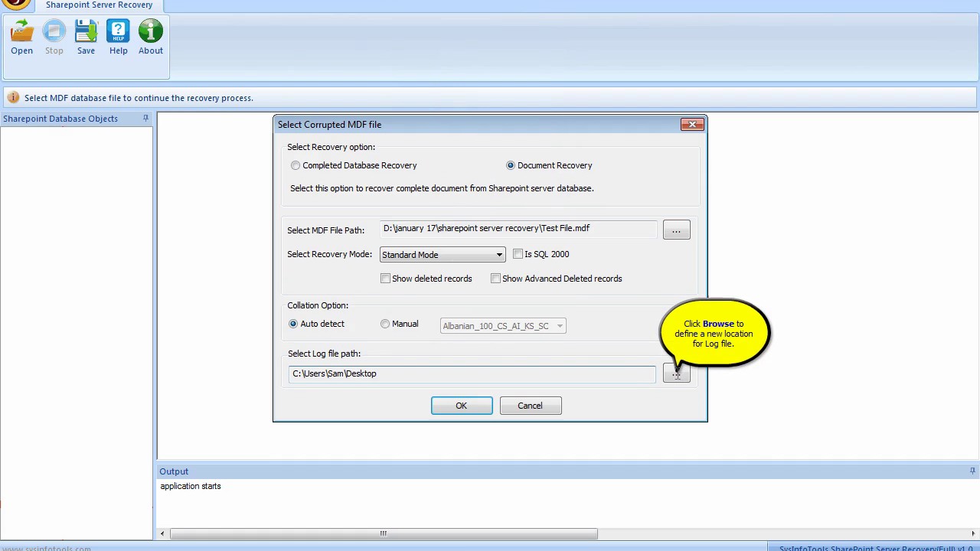Screen dimensions: 980x551
Task: Choose Manual collation option
Action: 385,324
